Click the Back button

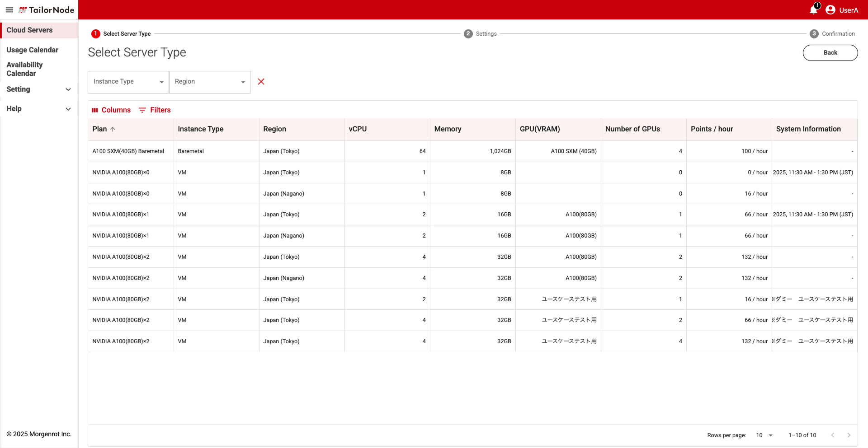pos(830,53)
